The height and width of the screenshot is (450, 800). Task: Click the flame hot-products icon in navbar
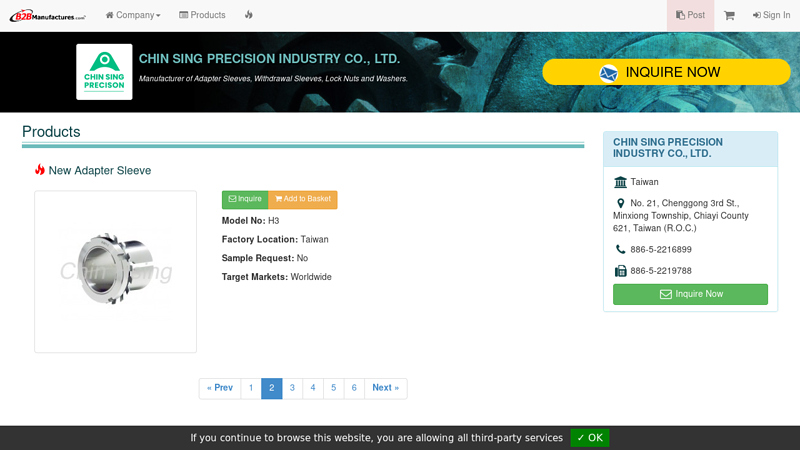(248, 15)
